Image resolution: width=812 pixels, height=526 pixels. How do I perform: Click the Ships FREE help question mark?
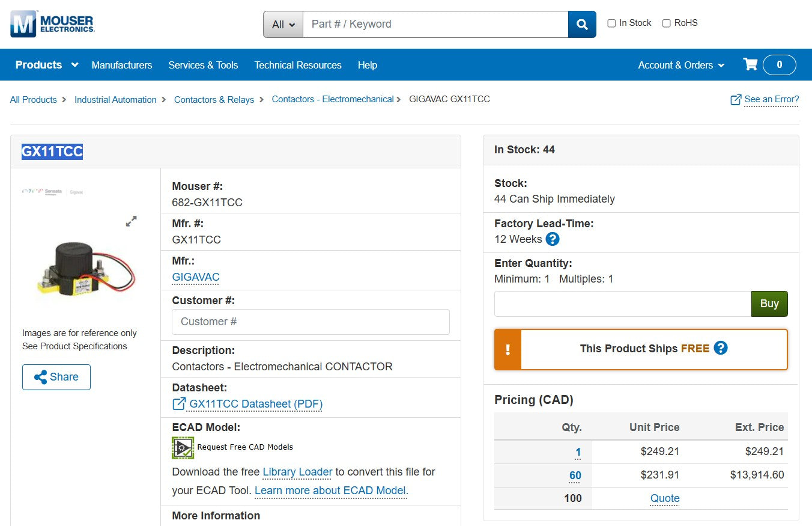(x=721, y=348)
